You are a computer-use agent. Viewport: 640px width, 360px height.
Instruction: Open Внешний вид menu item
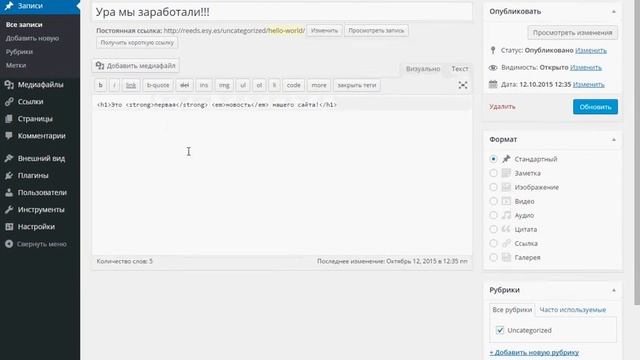40,158
